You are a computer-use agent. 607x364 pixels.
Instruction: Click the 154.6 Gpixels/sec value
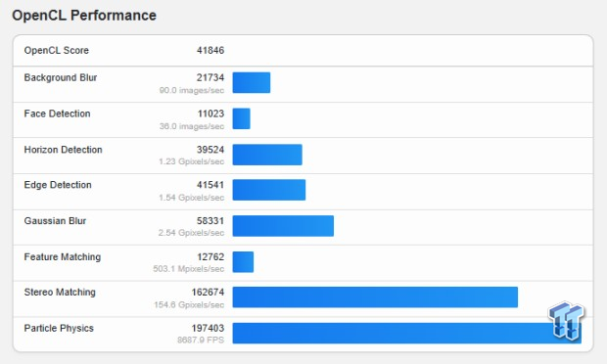click(189, 305)
